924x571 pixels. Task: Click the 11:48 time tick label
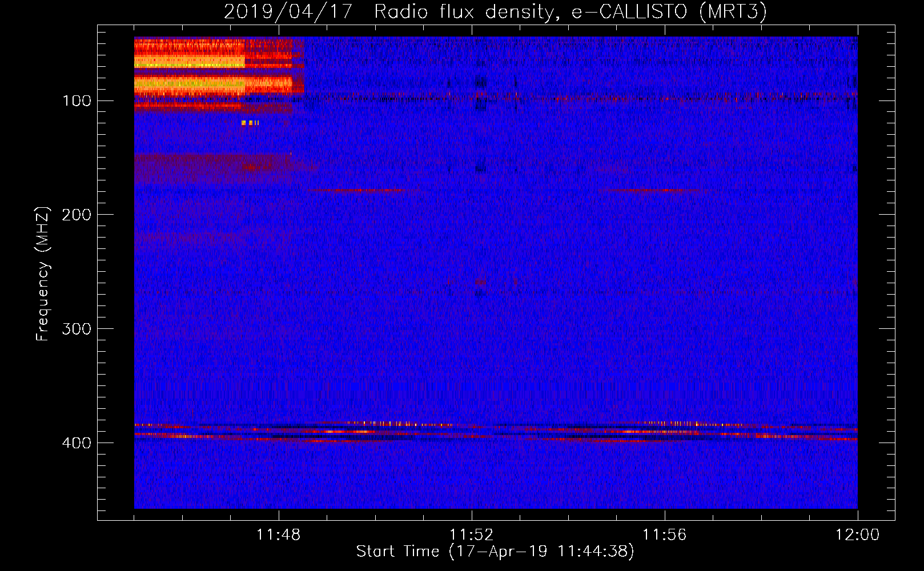pos(279,535)
